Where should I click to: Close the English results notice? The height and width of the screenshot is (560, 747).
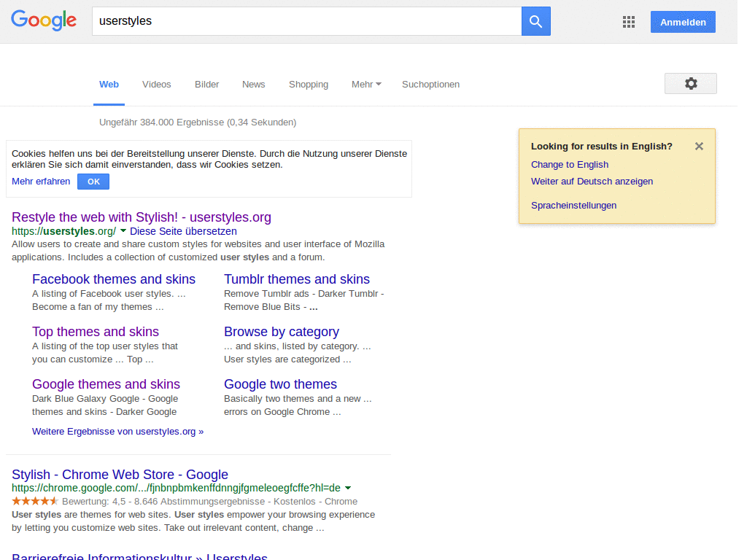[x=699, y=146]
